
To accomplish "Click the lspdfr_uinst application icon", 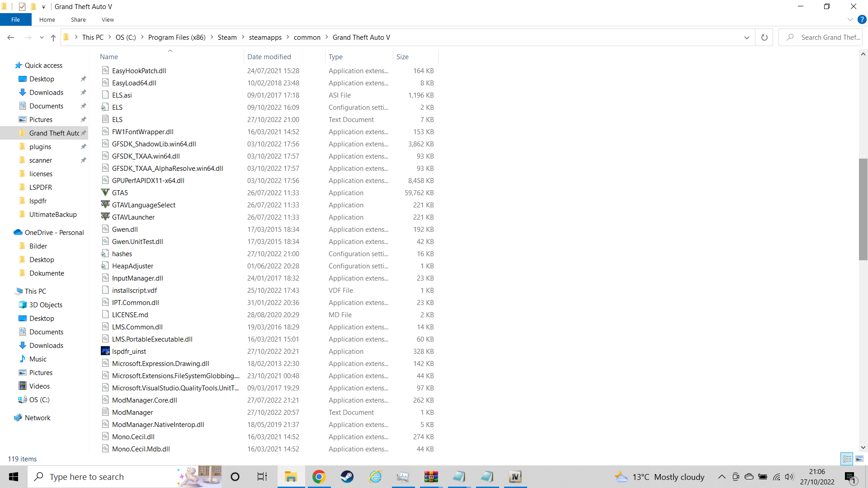I will click(x=105, y=351).
